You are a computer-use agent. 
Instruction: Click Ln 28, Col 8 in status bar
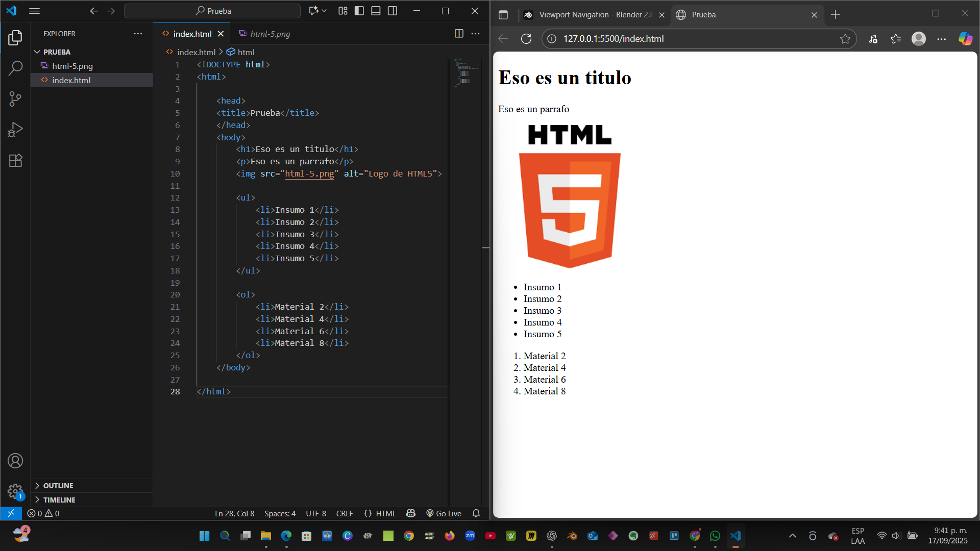(234, 513)
